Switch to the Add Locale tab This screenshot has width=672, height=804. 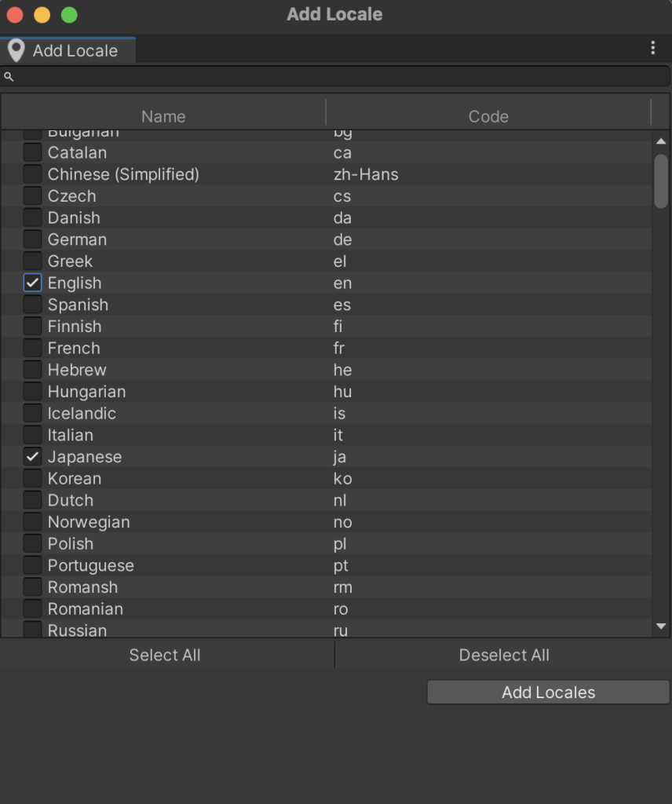(75, 51)
